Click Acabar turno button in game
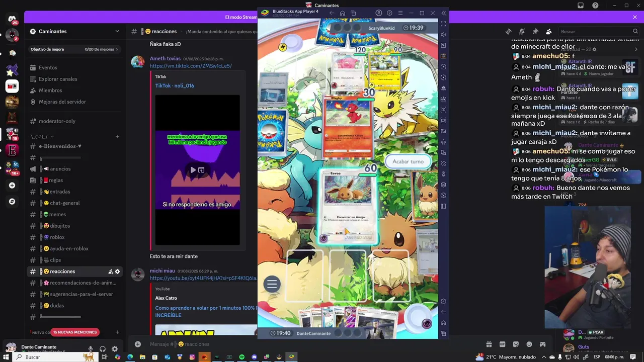 (408, 161)
